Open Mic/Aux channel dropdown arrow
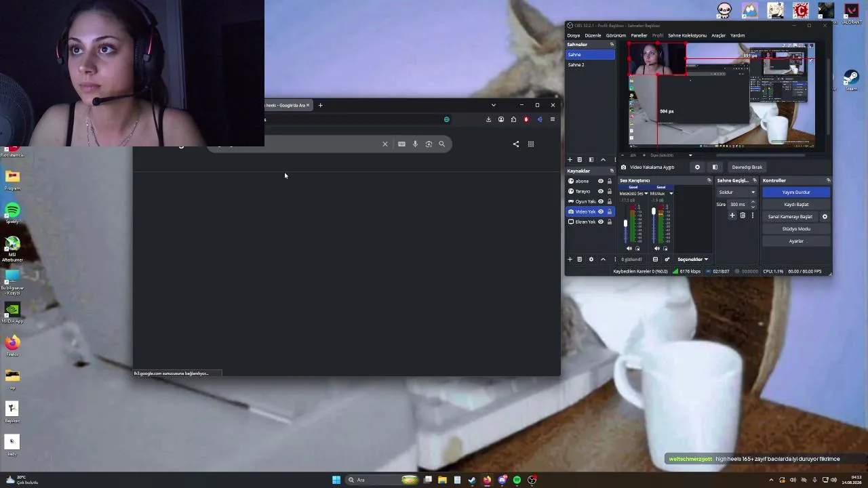Image resolution: width=868 pixels, height=488 pixels. 671,194
